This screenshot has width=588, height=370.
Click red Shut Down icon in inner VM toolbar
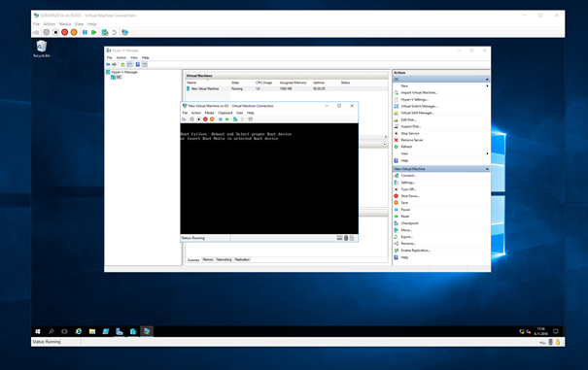pos(205,119)
